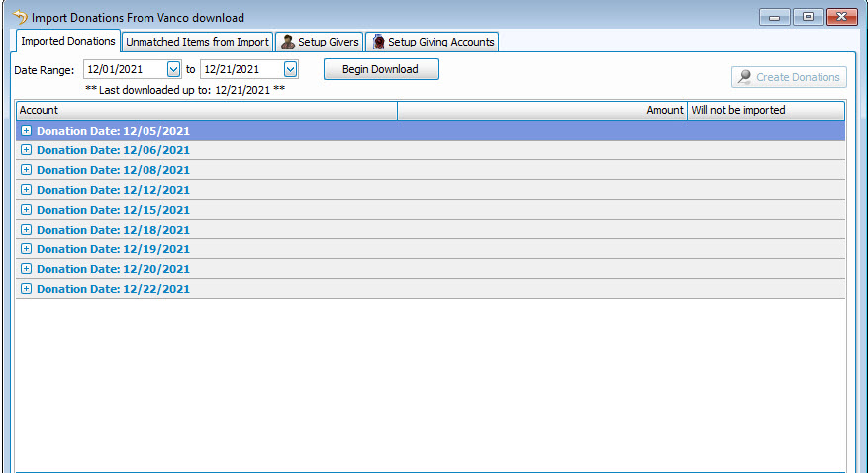This screenshot has width=868, height=473.
Task: Open Unmatched Items from Import tab
Action: [197, 42]
